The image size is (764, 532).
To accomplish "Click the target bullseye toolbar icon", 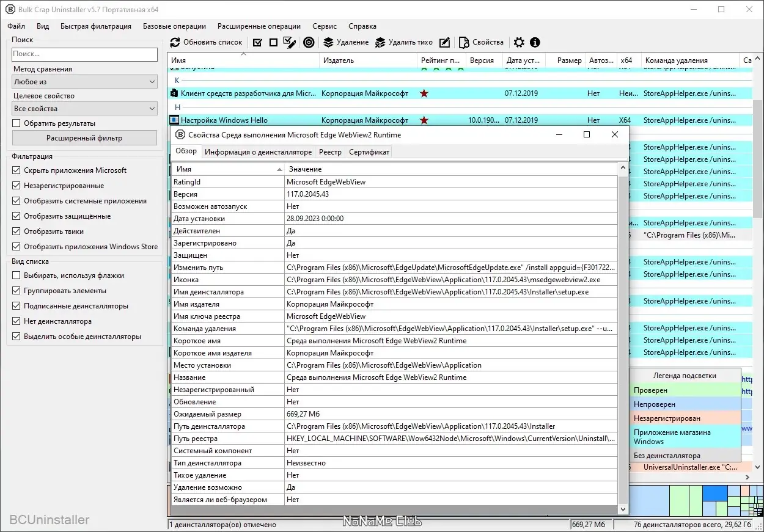I will pos(309,42).
